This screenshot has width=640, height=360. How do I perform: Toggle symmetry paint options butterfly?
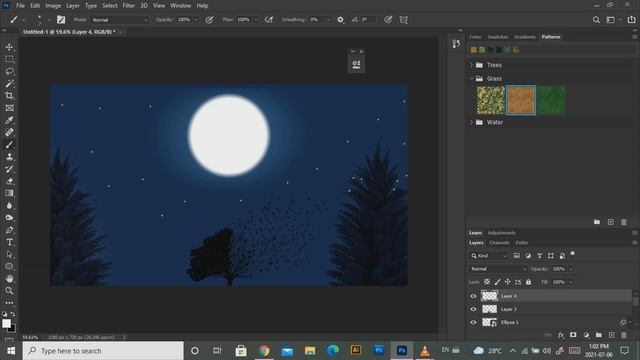[404, 20]
